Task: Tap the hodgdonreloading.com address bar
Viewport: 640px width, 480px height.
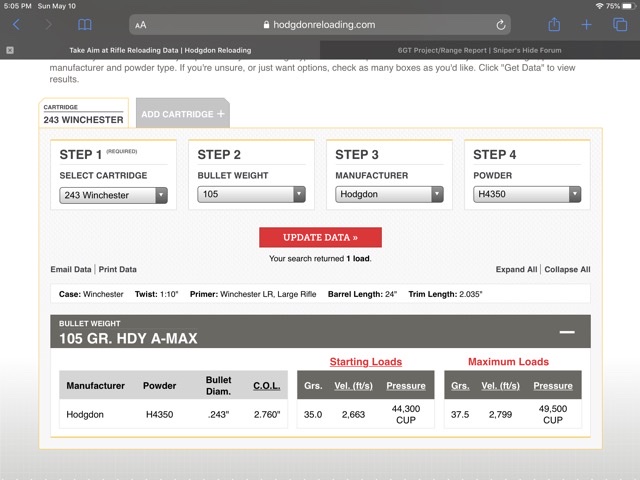Action: click(x=320, y=25)
